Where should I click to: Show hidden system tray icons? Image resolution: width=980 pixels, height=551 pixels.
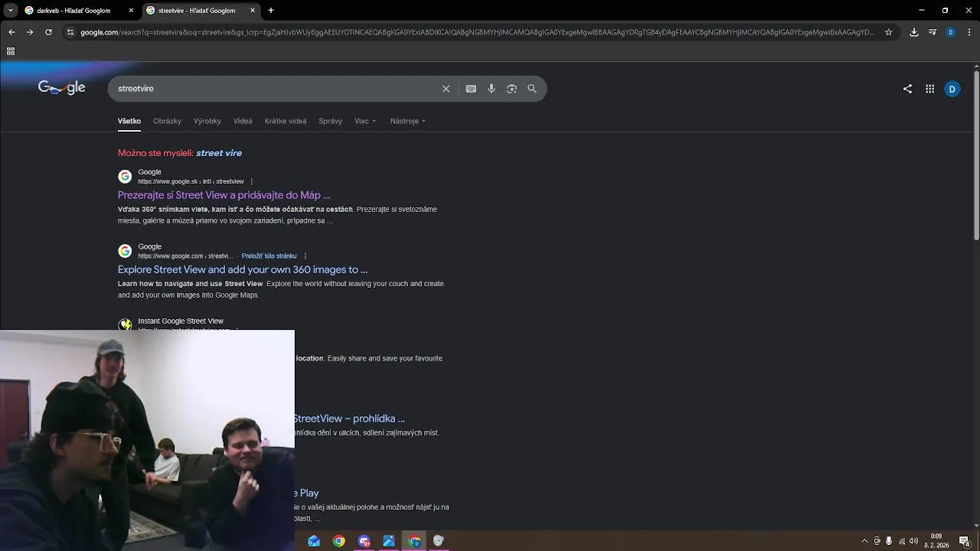tap(864, 541)
